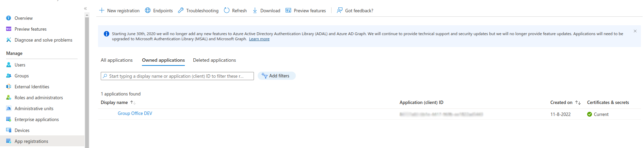Image resolution: width=644 pixels, height=148 pixels.
Task: Click the Troubleshooting label
Action: click(x=202, y=11)
